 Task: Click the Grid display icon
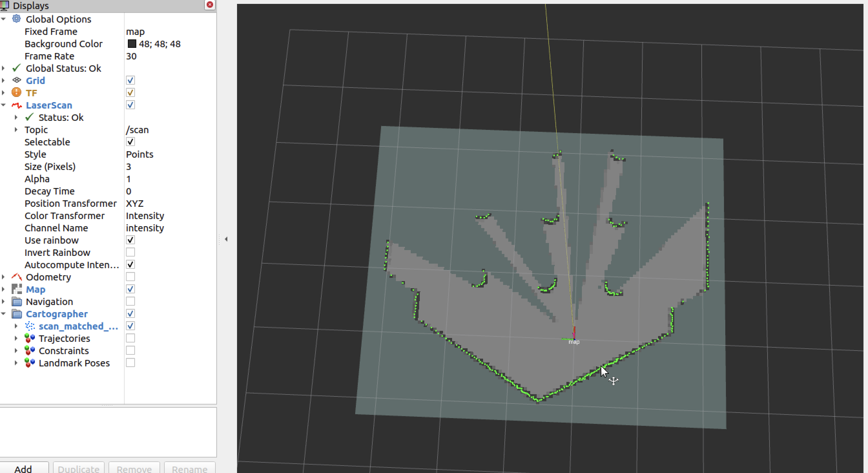click(16, 80)
